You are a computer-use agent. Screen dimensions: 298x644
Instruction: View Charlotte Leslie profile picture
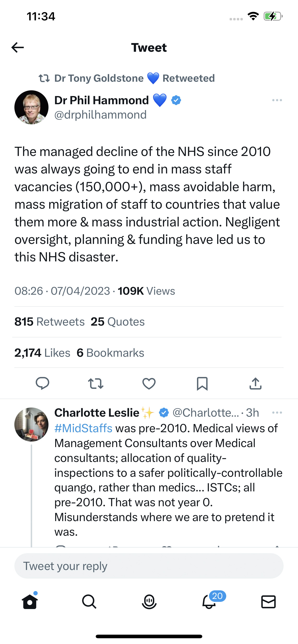point(31,425)
